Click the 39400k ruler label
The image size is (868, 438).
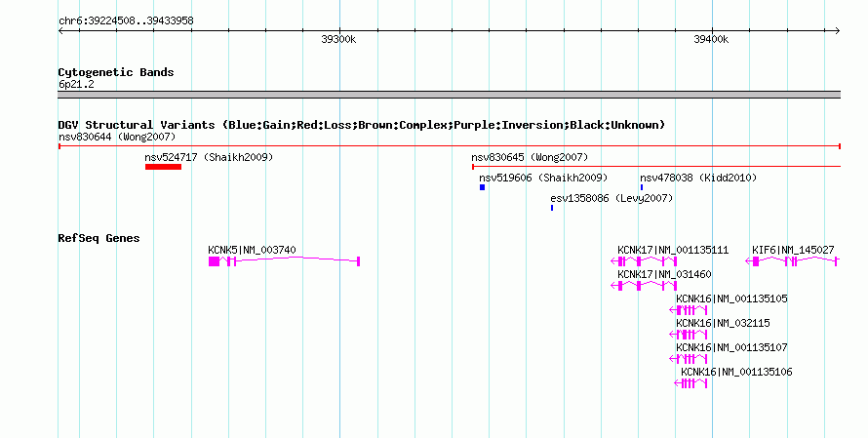[x=711, y=39]
